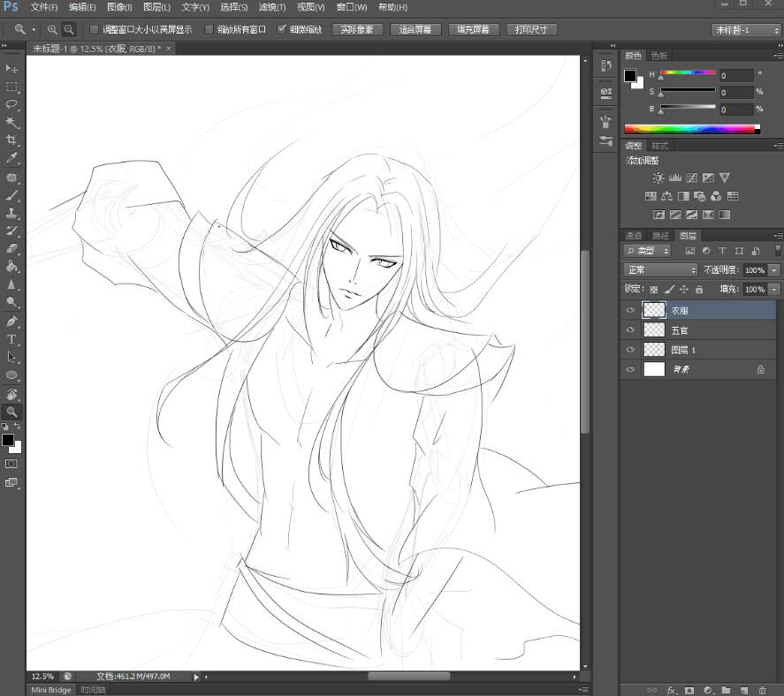784x696 pixels.
Task: Select the Path Selection tool
Action: pyautogui.click(x=11, y=357)
